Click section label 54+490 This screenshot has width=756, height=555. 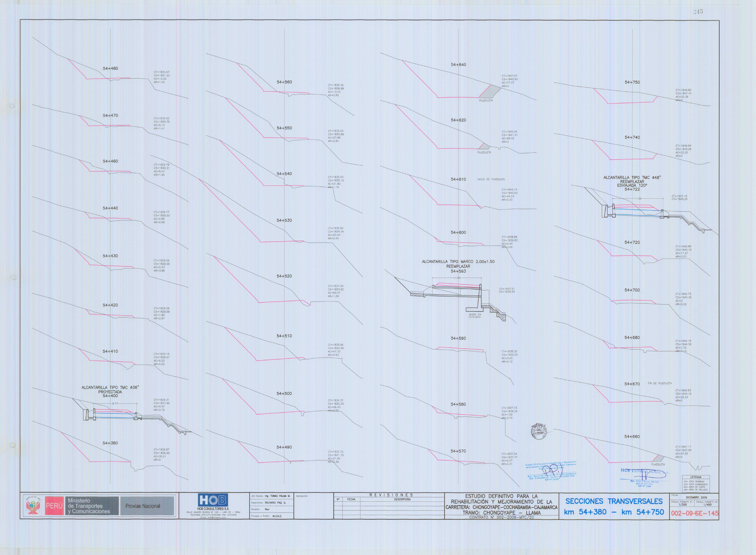click(x=284, y=447)
